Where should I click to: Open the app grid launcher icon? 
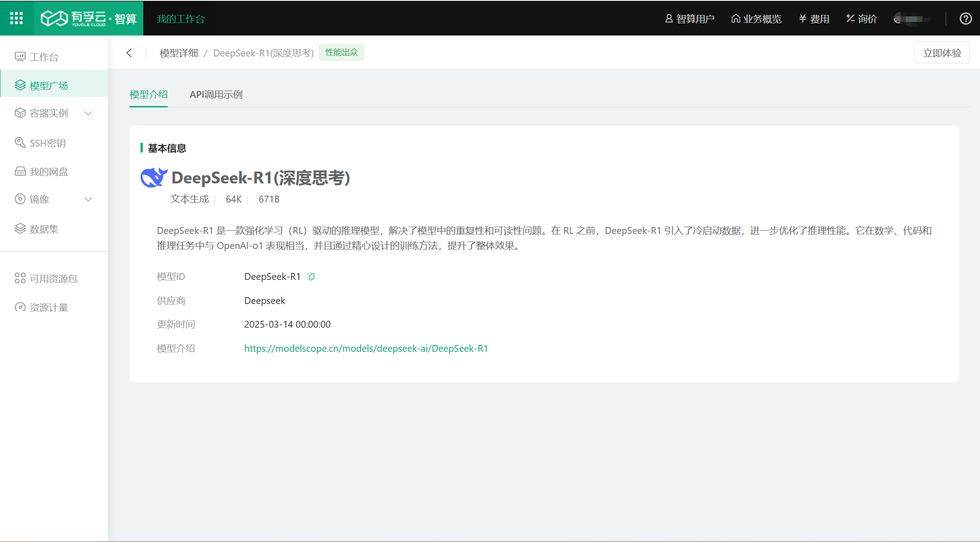coord(16,18)
